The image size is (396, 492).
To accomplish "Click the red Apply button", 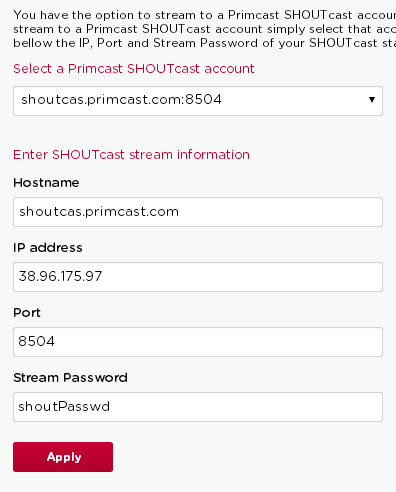I will coord(63,457).
